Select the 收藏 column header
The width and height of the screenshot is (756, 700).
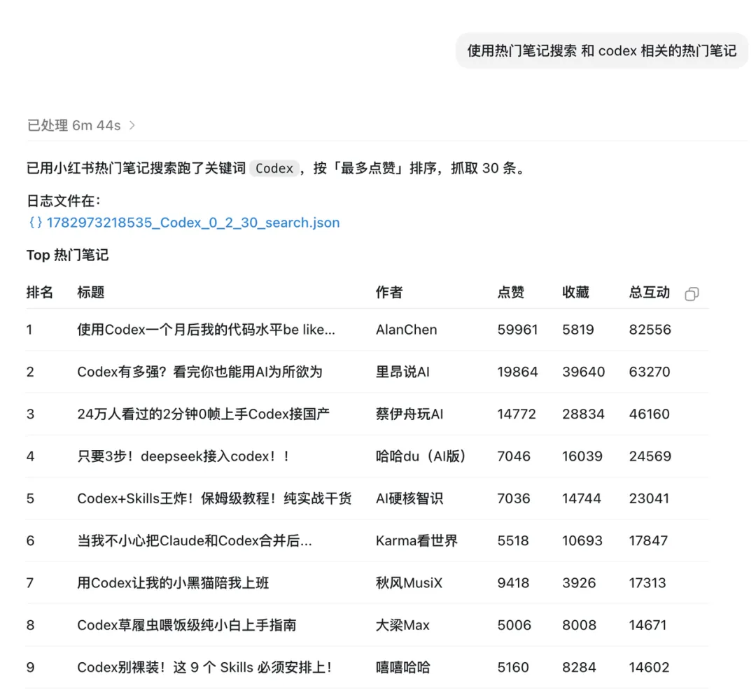coord(575,292)
